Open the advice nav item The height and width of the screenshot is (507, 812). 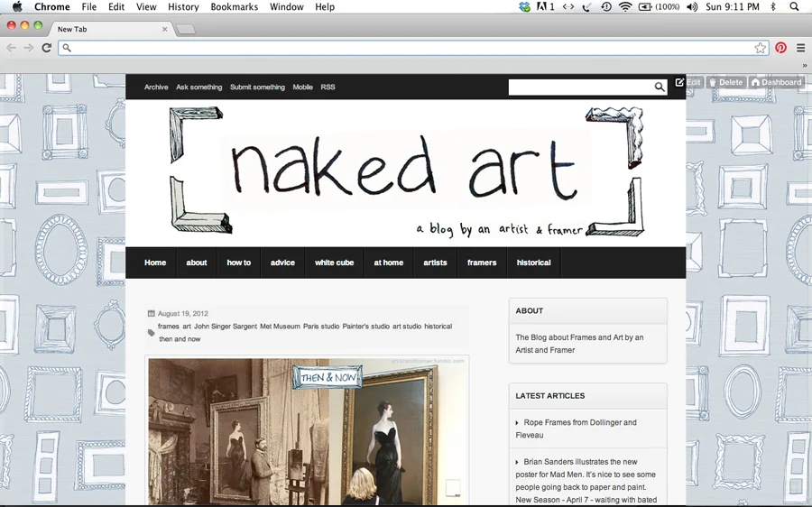(x=282, y=263)
